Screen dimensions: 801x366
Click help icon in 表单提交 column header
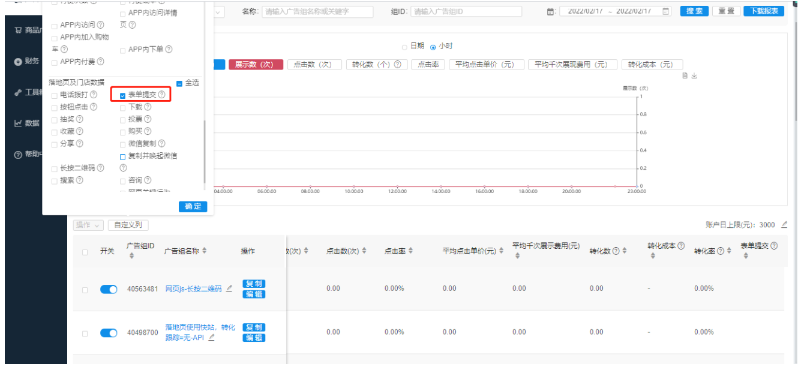[x=774, y=246]
